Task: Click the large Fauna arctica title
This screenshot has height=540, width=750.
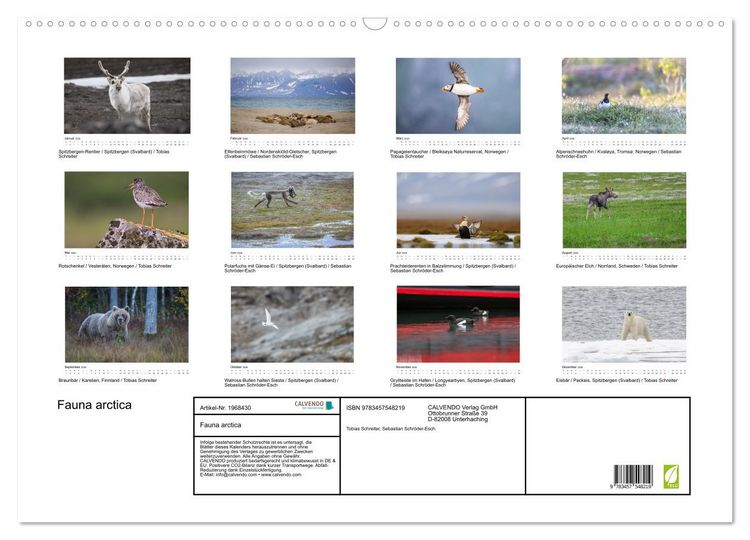Action: point(94,405)
